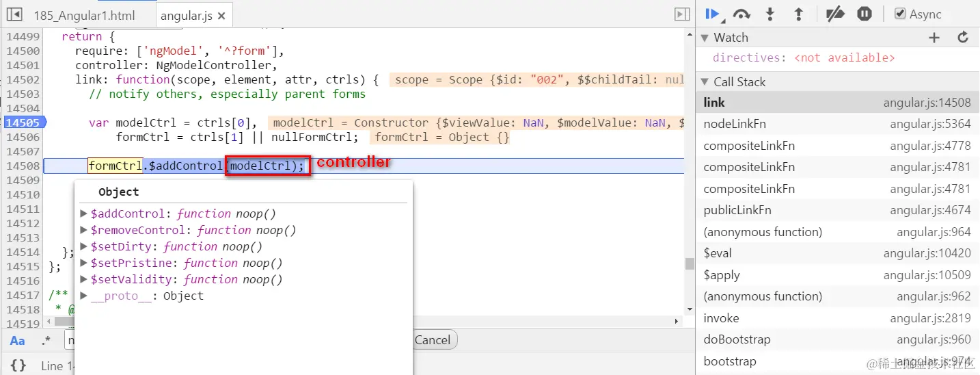Close the angular.js tab
The height and width of the screenshot is (375, 980).
221,15
